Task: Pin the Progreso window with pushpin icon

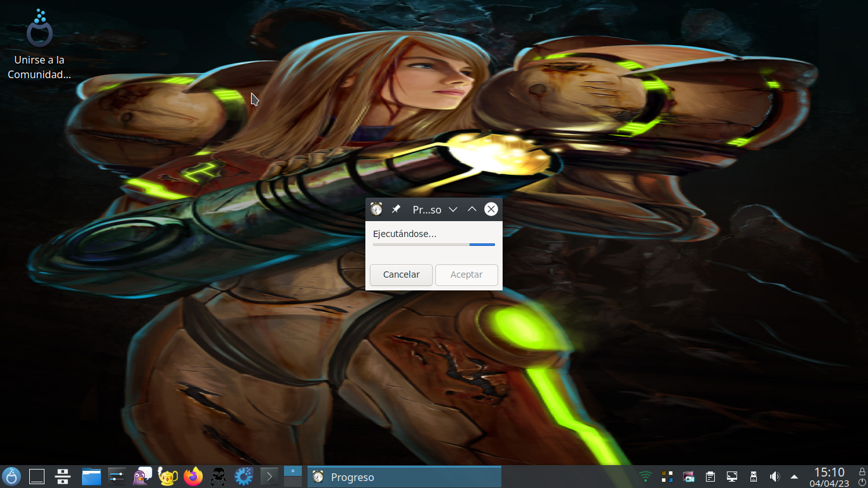Action: pos(396,209)
